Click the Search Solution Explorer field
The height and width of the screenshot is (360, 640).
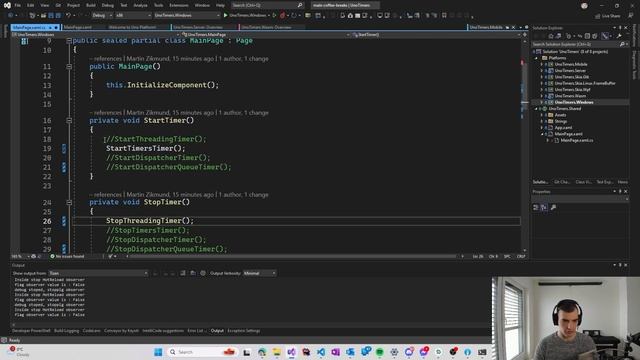(579, 44)
